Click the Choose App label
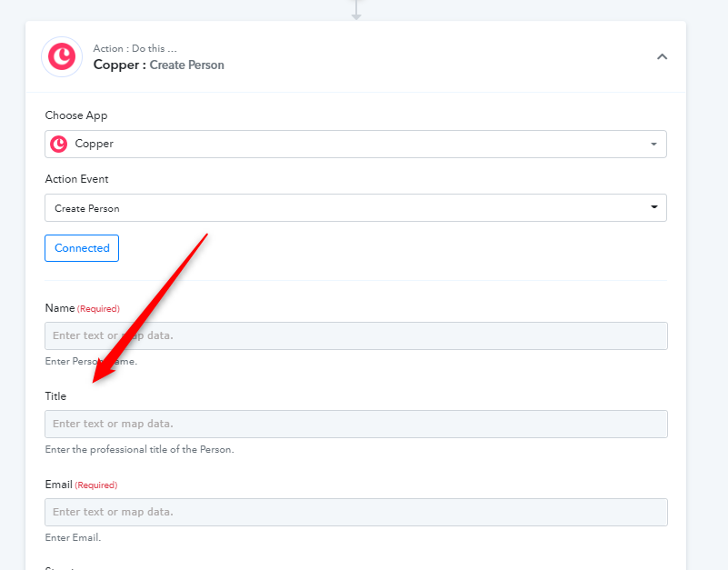Viewport: 728px width, 570px height. coord(76,115)
